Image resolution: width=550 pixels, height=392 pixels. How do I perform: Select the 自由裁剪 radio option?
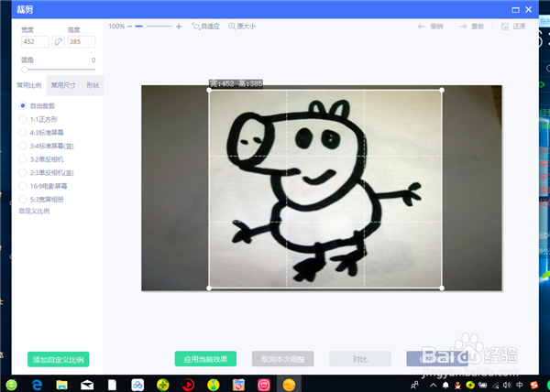click(x=23, y=105)
